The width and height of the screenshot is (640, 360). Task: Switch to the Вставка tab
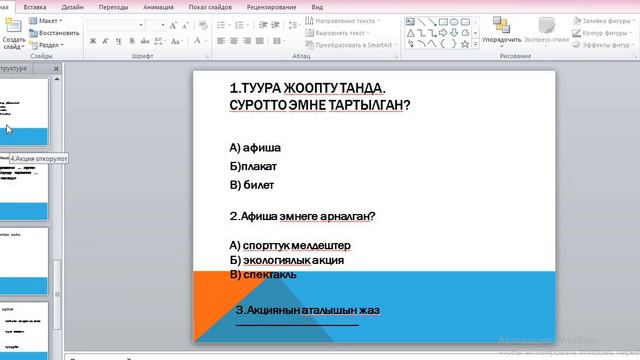coord(35,7)
